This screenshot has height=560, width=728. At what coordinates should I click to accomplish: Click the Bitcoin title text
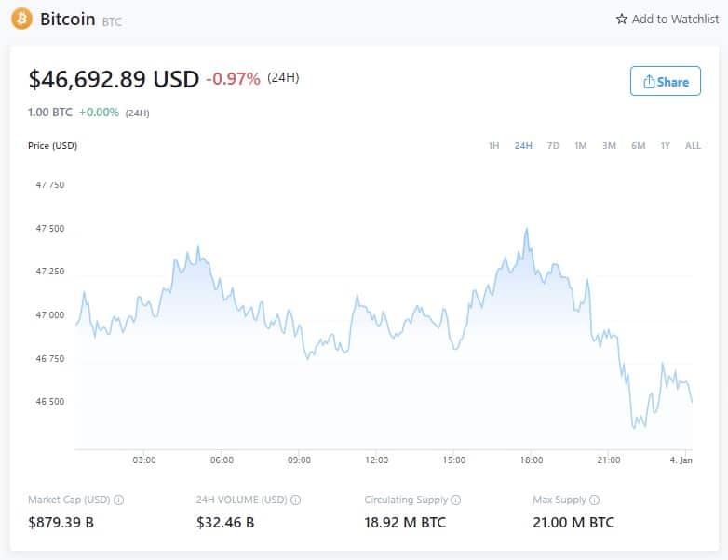[x=68, y=19]
